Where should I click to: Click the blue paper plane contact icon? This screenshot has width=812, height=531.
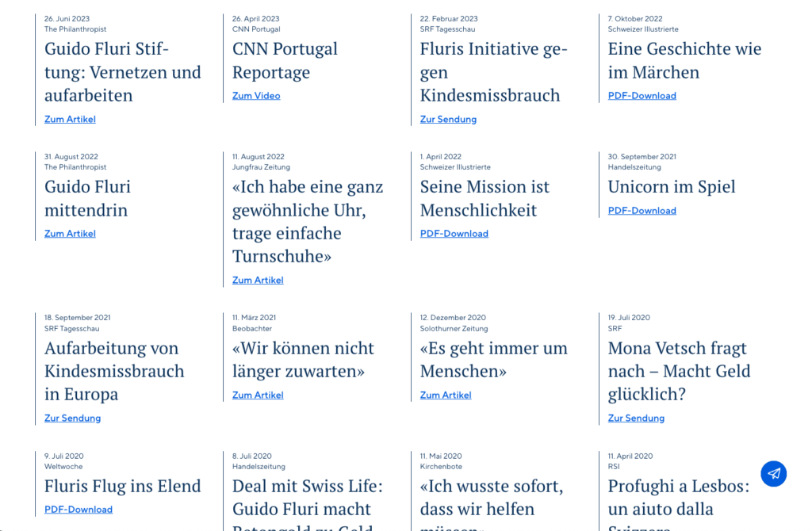tap(773, 473)
